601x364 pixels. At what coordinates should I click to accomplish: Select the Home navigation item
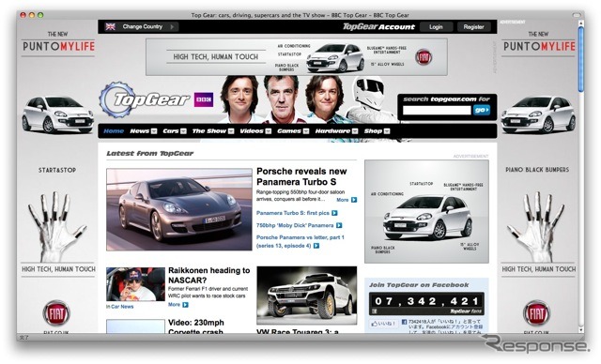114,131
